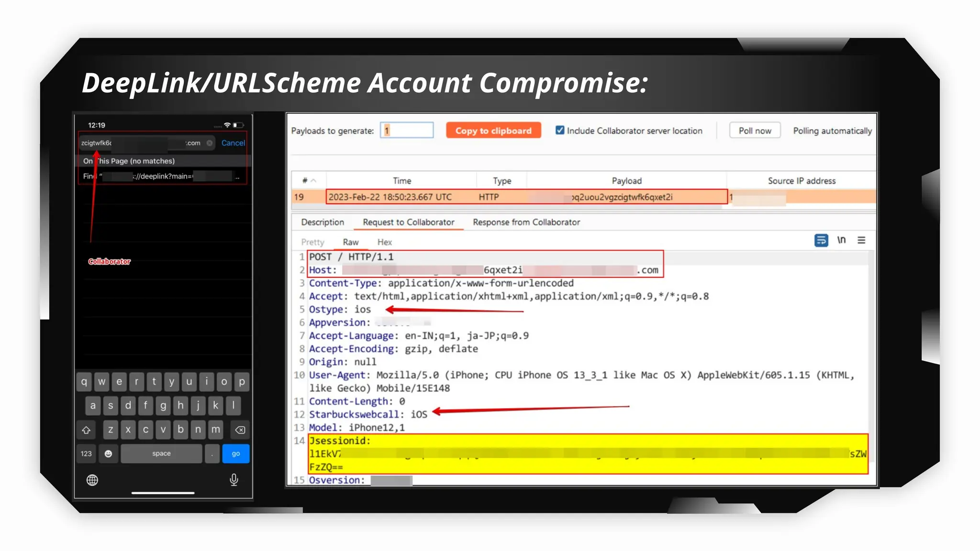The image size is (980, 551).
Task: Tap the z key on phone keyboard
Action: pyautogui.click(x=111, y=430)
